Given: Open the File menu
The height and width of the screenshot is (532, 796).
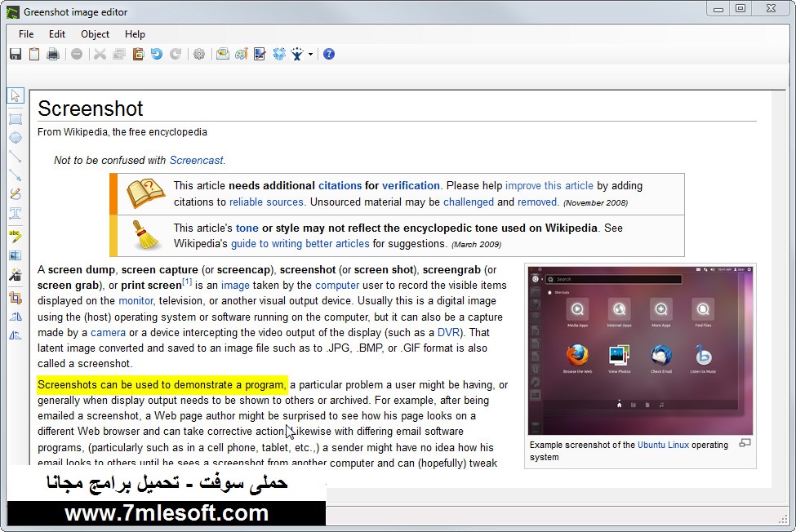Looking at the screenshot, I should [26, 34].
